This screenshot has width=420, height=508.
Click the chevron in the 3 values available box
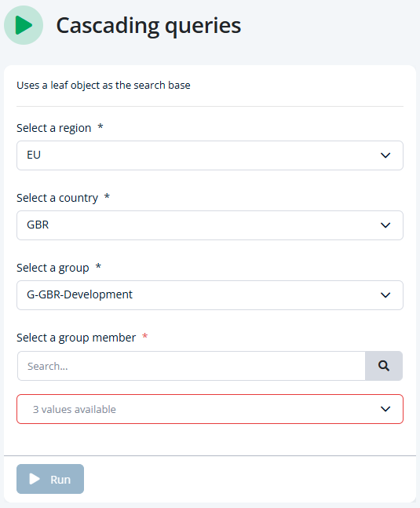(x=385, y=409)
